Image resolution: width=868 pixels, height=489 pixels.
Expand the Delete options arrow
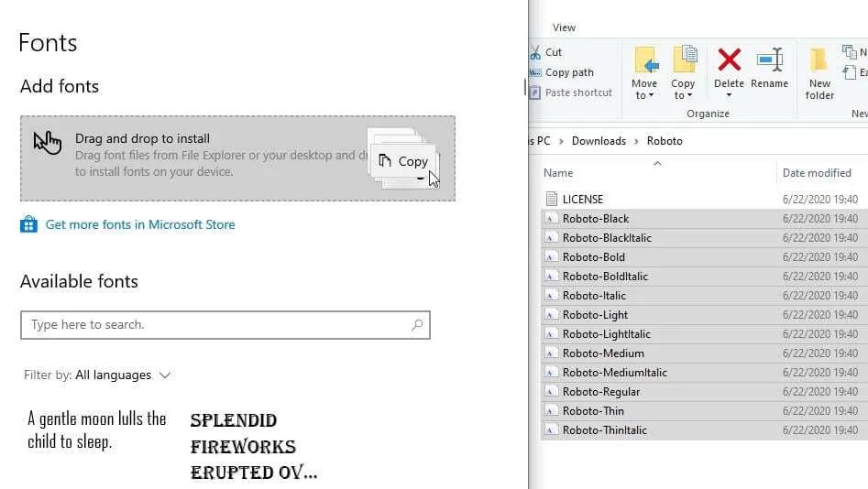[x=729, y=95]
